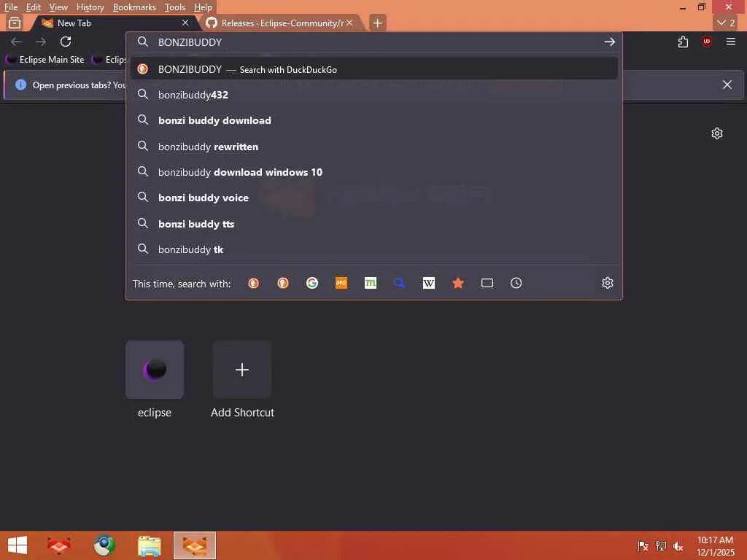This screenshot has height=560, width=747.
Task: Open new tab with plus button
Action: [x=377, y=23]
